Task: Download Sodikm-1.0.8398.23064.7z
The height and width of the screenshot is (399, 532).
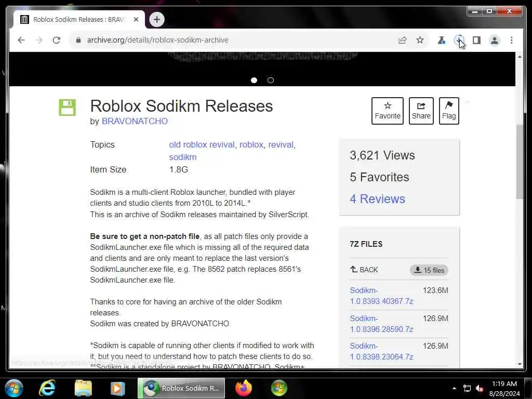Action: (x=381, y=351)
